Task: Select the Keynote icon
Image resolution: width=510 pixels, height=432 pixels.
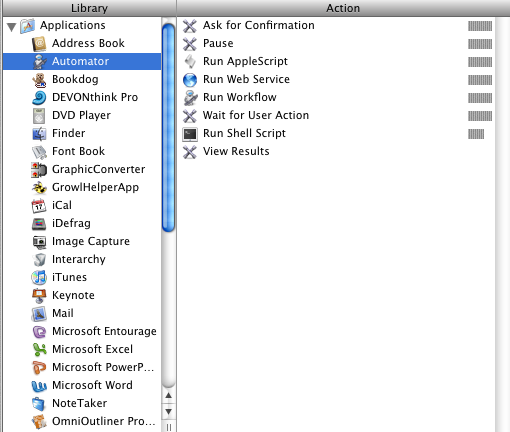Action: (39, 296)
